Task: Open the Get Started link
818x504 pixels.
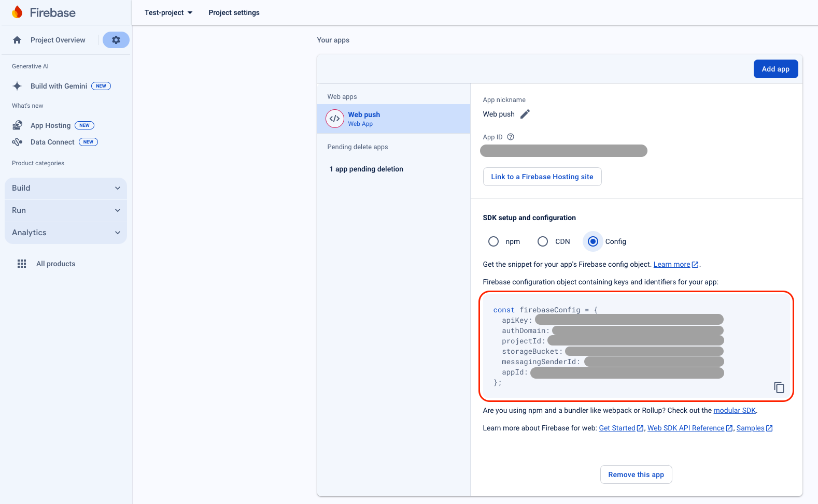Action: [x=617, y=428]
